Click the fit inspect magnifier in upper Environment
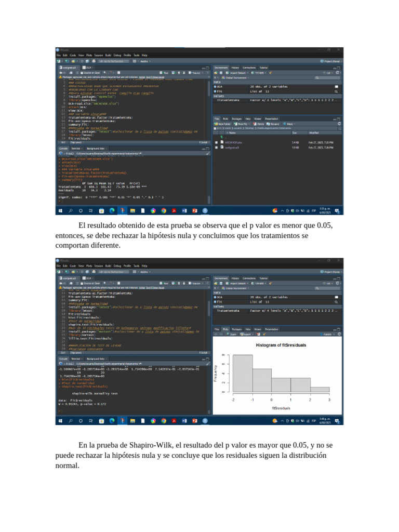The height and width of the screenshot is (532, 399). pos(337,91)
